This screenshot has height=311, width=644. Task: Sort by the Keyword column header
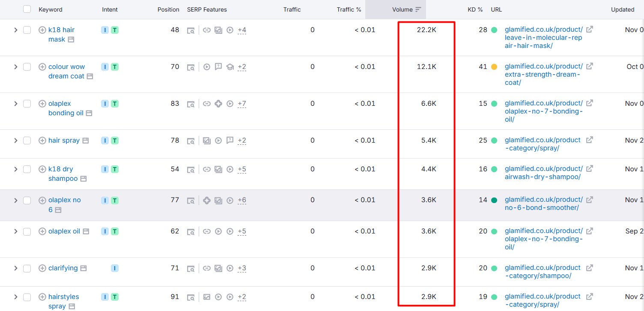tap(51, 9)
